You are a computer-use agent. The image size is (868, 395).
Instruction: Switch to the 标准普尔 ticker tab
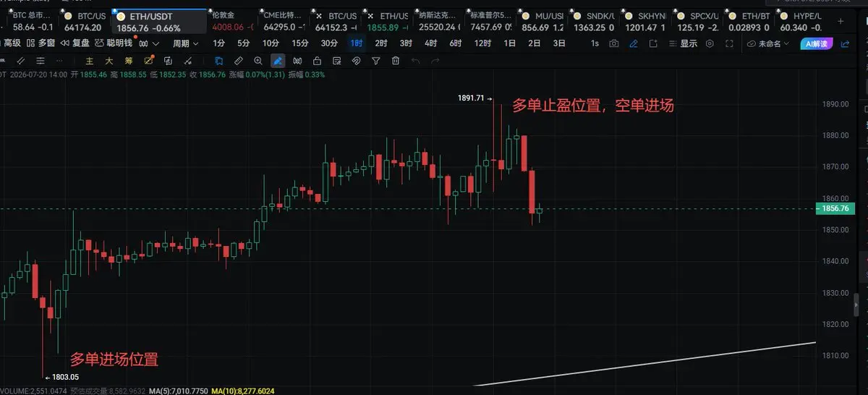[490, 22]
